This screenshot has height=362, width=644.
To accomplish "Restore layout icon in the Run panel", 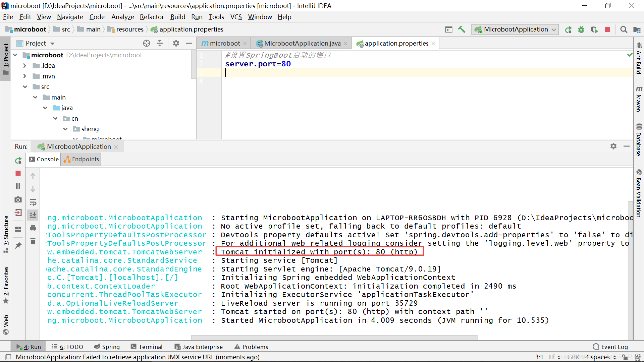I will (x=18, y=229).
